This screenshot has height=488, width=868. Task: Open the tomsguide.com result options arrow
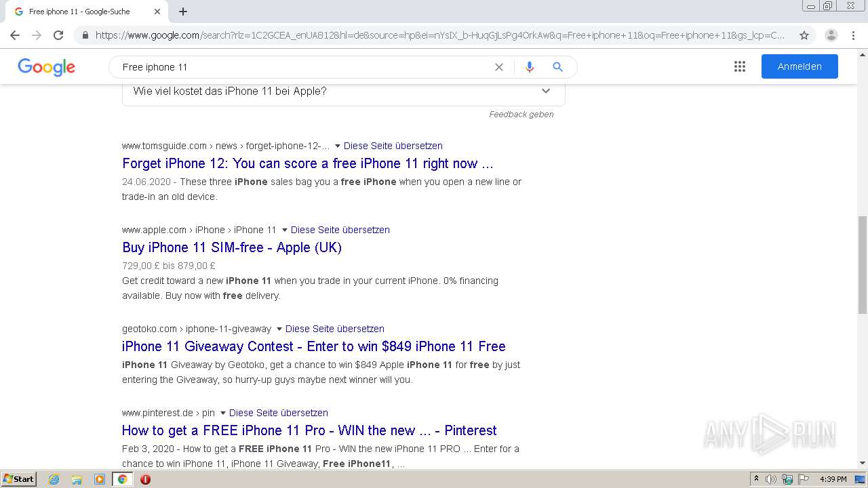pos(338,146)
